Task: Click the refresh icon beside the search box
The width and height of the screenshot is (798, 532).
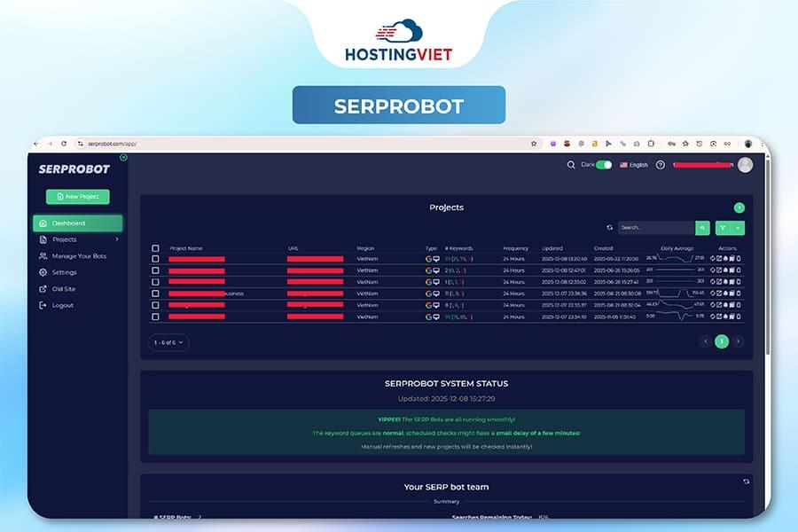Action: pyautogui.click(x=610, y=228)
